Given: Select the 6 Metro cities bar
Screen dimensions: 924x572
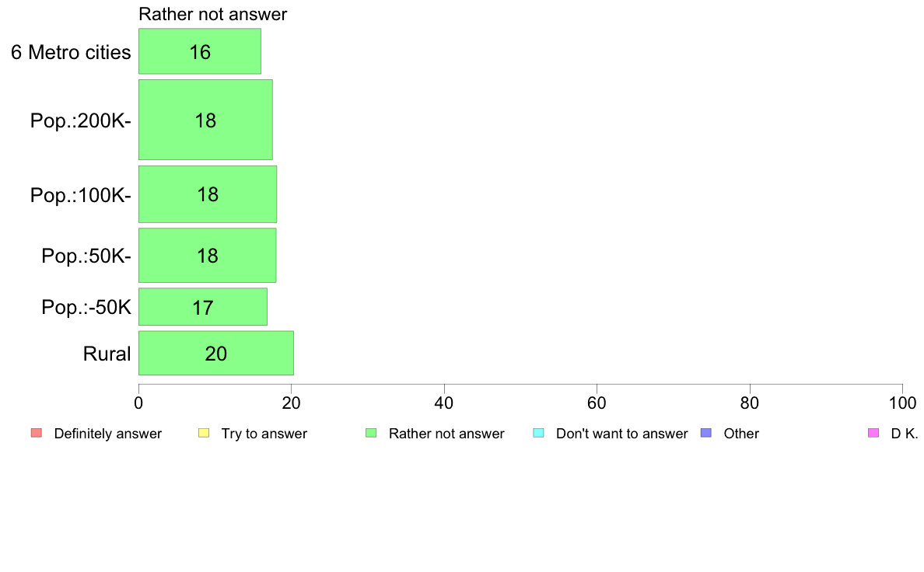Looking at the screenshot, I should [200, 51].
